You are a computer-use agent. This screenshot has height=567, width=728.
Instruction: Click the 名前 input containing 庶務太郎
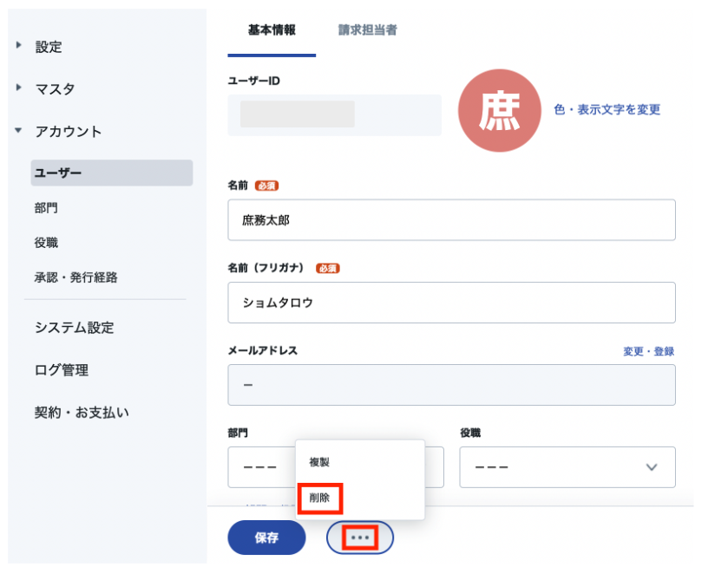451,220
